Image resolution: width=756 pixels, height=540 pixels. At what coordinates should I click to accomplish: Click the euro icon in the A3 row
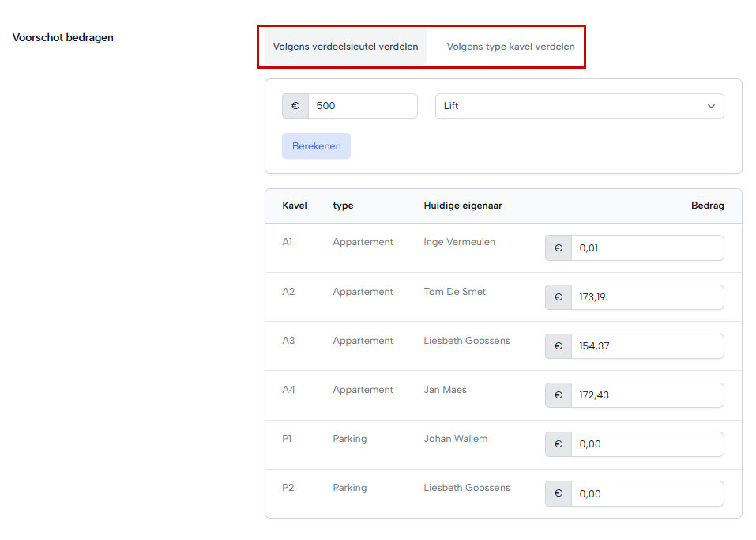(559, 346)
